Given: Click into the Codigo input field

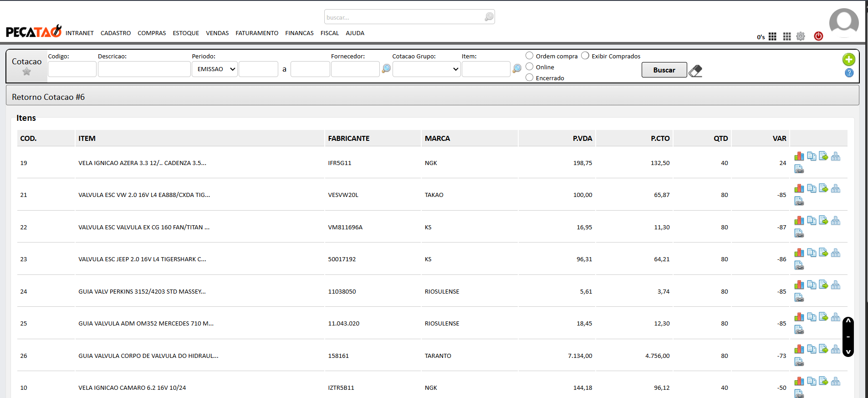Looking at the screenshot, I should tap(72, 69).
